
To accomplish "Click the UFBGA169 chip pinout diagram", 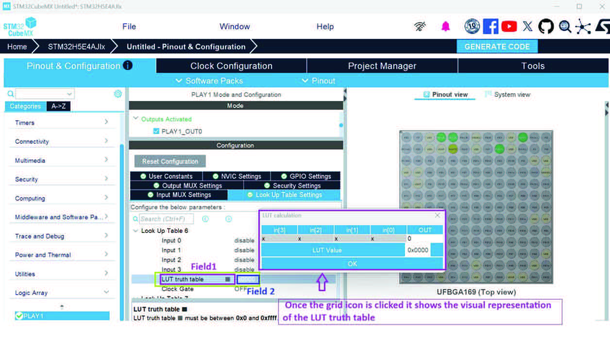I will (476, 207).
